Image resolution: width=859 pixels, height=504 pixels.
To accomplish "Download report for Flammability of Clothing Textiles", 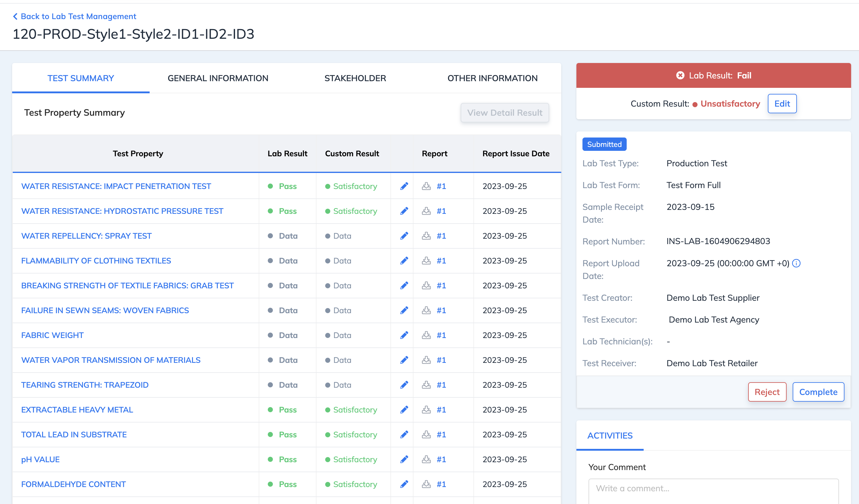I will 426,261.
